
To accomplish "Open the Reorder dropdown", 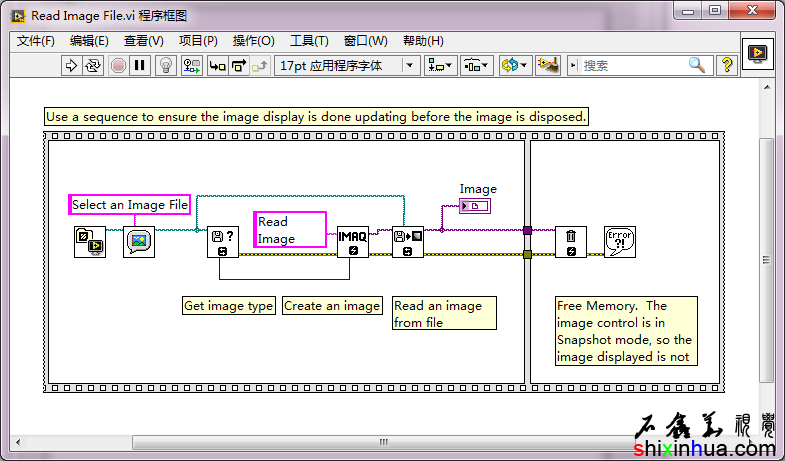I will (514, 65).
